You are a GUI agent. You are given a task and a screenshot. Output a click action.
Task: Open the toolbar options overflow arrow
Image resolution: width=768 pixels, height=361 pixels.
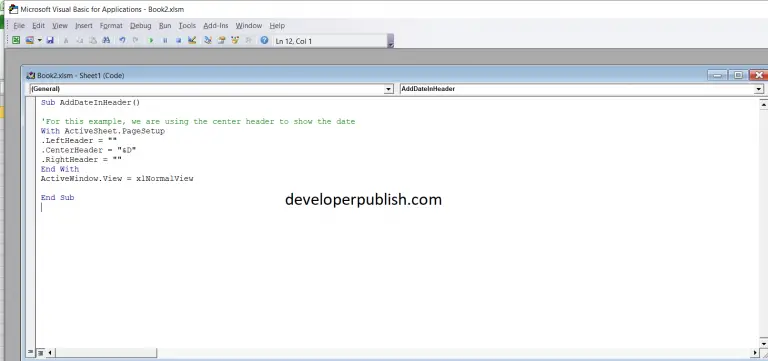[x=390, y=41]
